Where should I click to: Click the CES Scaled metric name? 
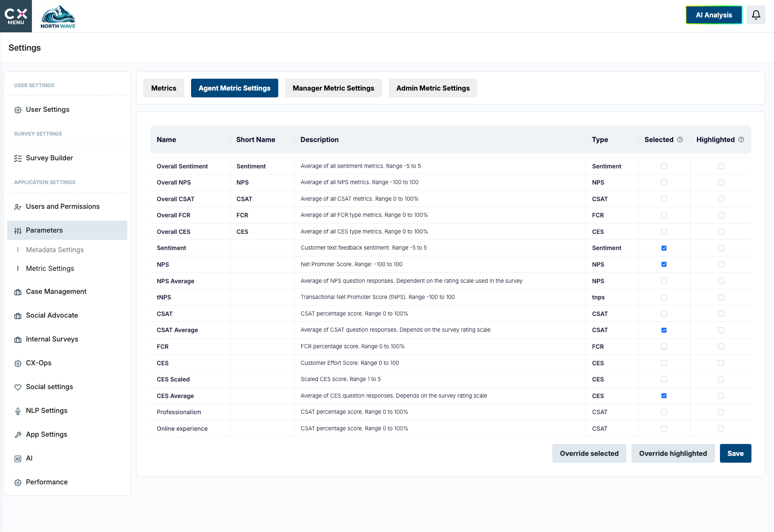[173, 379]
